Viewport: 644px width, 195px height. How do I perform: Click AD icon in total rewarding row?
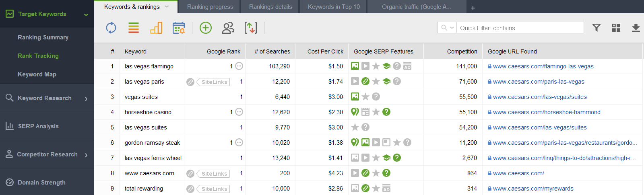386,188
